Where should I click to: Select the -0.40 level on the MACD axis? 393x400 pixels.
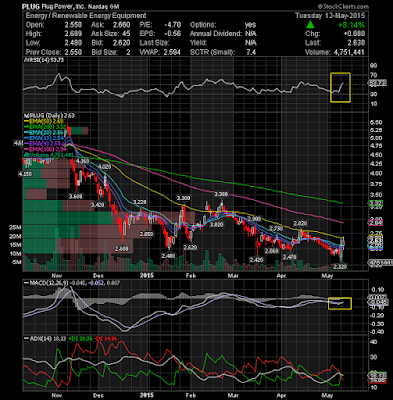click(377, 332)
